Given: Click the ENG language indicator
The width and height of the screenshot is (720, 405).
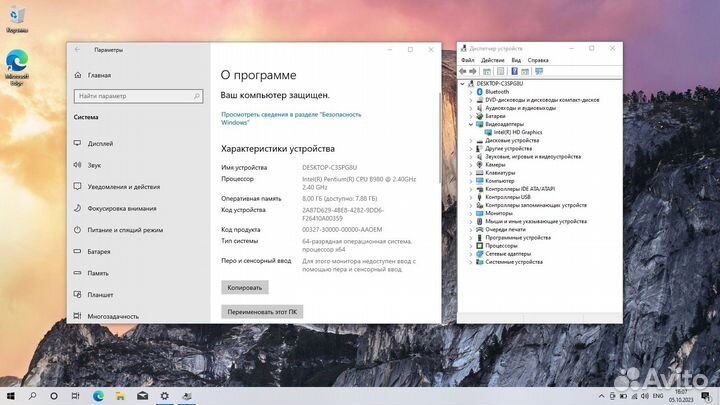Looking at the screenshot, I should pos(658,396).
